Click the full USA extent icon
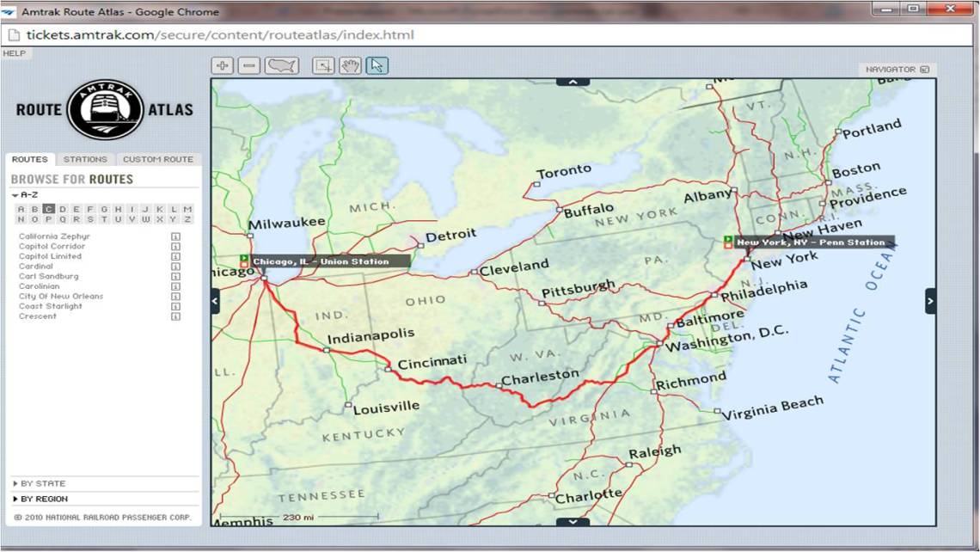 (x=279, y=64)
